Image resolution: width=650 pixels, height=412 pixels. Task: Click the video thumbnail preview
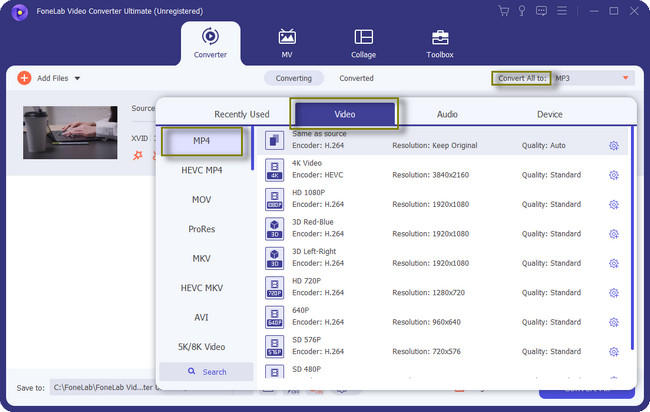[x=70, y=133]
